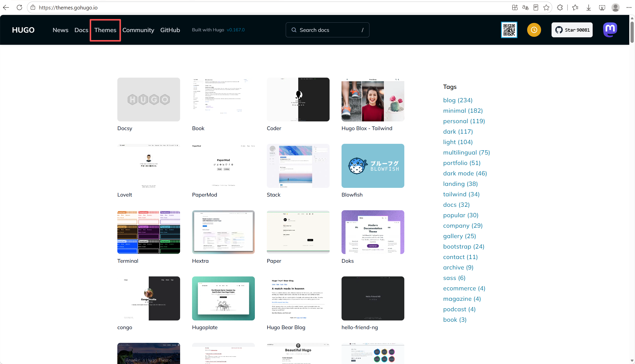635x364 pixels.
Task: Open the Coder theme thumbnail
Action: point(298,100)
